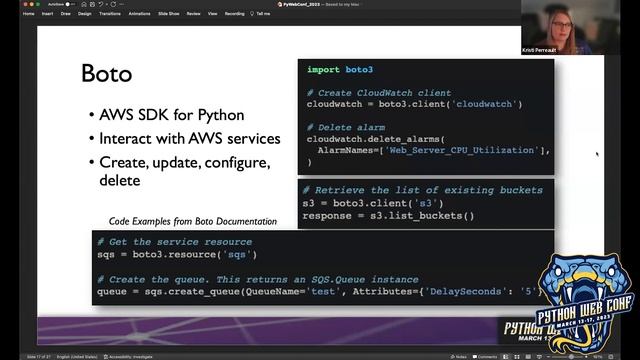Click the PyWebConf_2023 document title
640x360 pixels.
point(301,4)
